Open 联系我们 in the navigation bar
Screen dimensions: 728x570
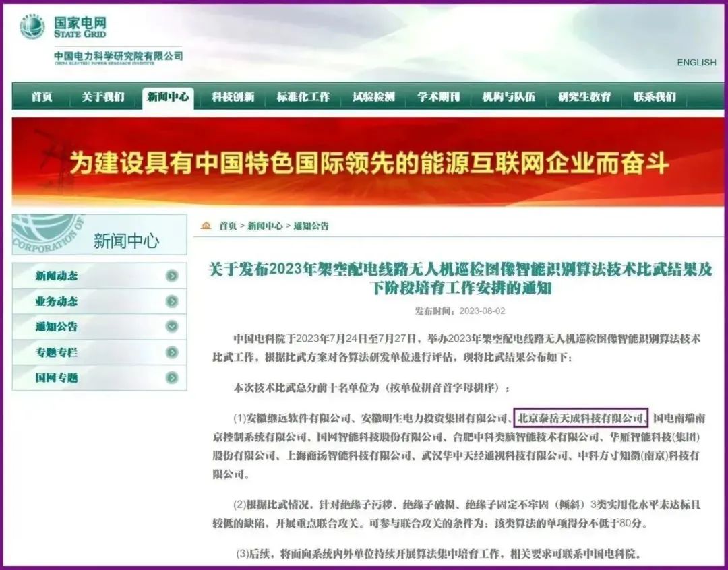click(655, 97)
